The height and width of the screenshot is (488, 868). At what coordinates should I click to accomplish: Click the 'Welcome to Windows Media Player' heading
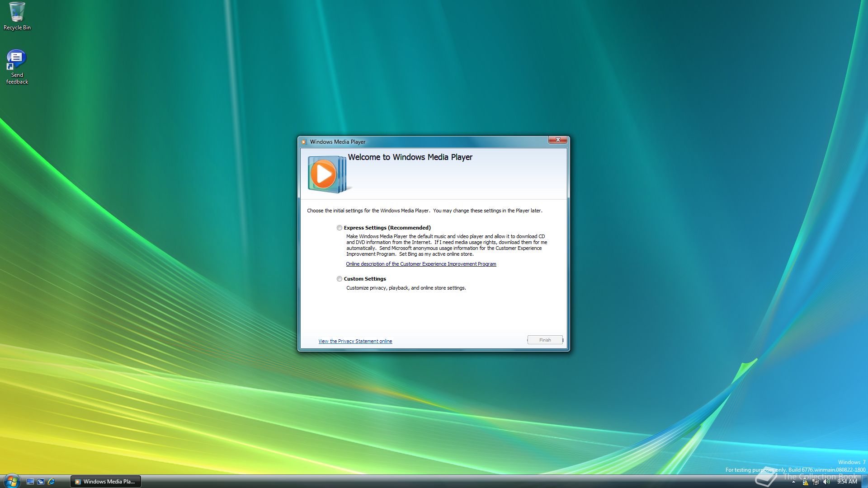pyautogui.click(x=410, y=157)
